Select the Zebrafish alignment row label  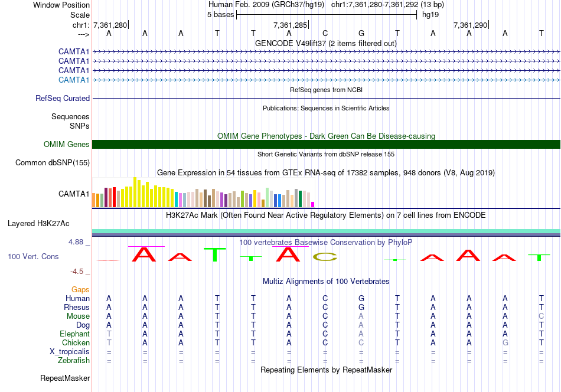pyautogui.click(x=74, y=361)
